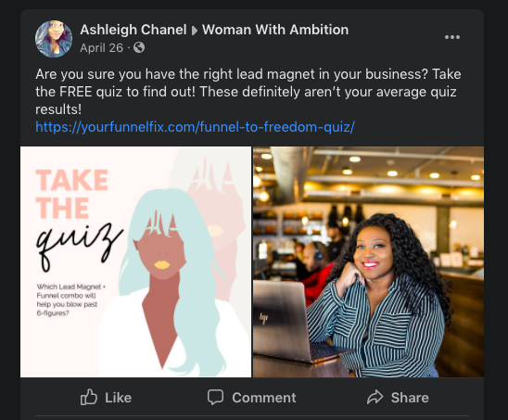
Task: Click the Comment text label
Action: [263, 398]
